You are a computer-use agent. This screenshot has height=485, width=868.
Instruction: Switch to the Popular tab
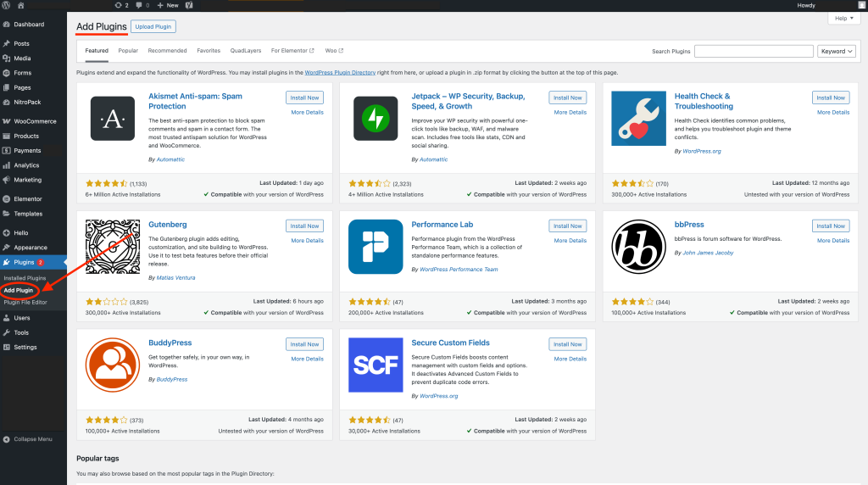pyautogui.click(x=128, y=51)
